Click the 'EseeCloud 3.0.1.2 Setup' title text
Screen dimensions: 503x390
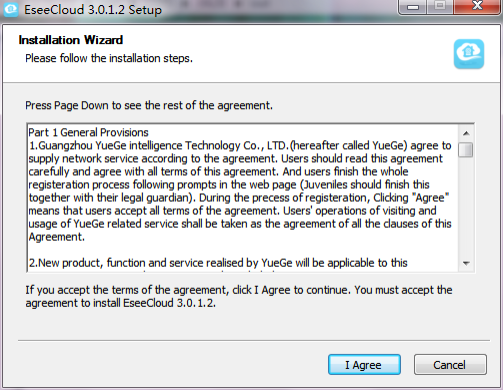tap(93, 10)
